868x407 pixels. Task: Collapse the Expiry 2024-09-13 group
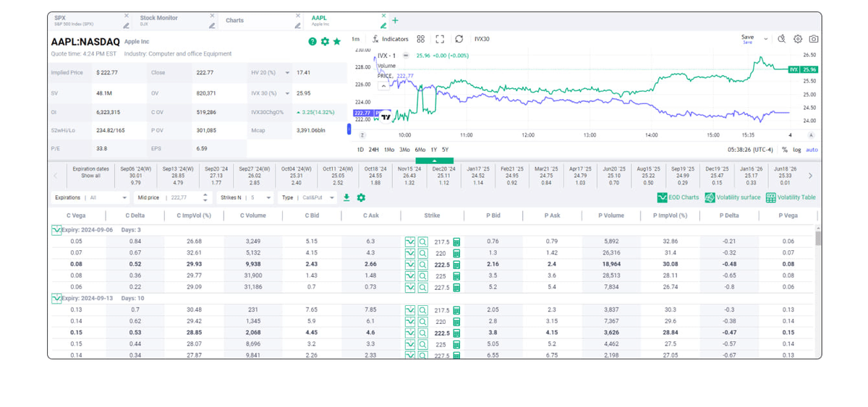point(56,298)
